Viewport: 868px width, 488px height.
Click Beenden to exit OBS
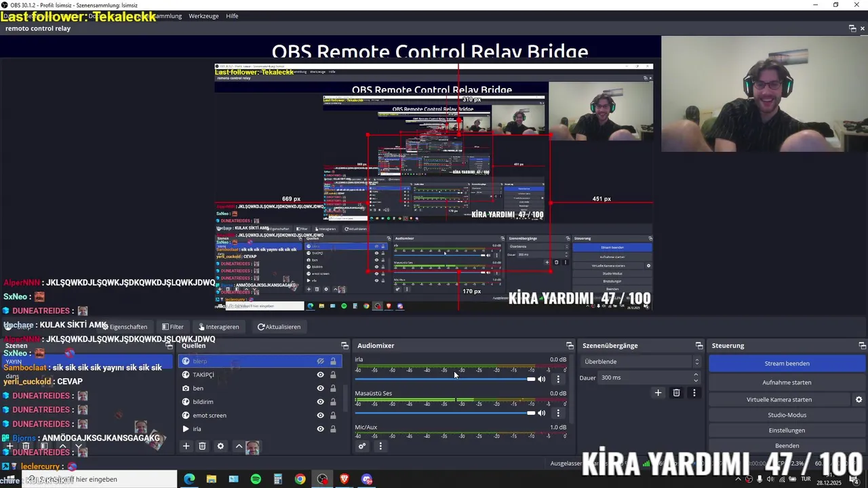[787, 445]
